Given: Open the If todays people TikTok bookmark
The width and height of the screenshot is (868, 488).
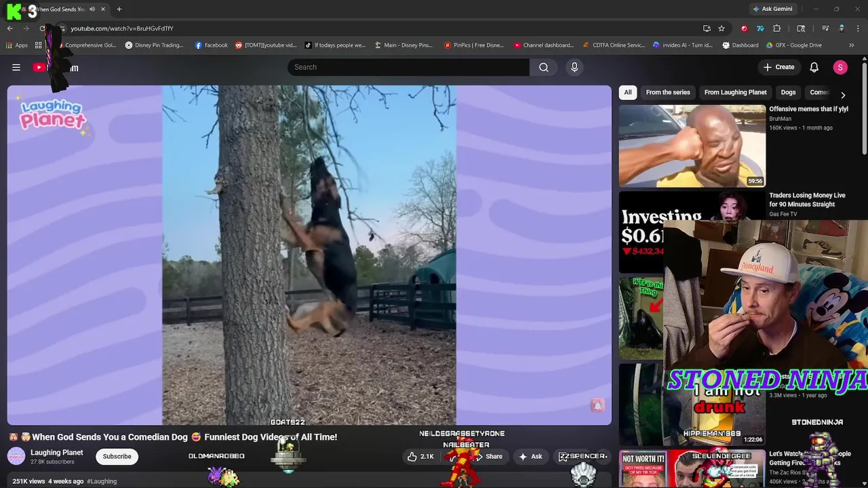Looking at the screenshot, I should [335, 45].
